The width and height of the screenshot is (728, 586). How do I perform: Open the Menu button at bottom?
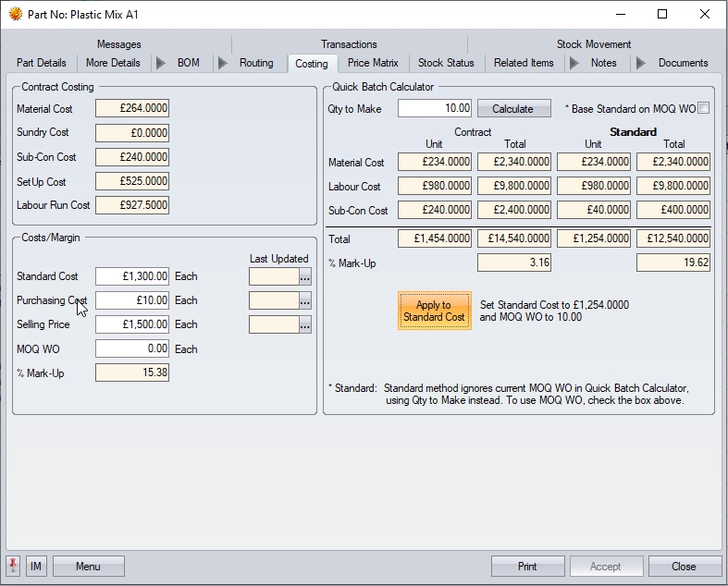coord(88,566)
